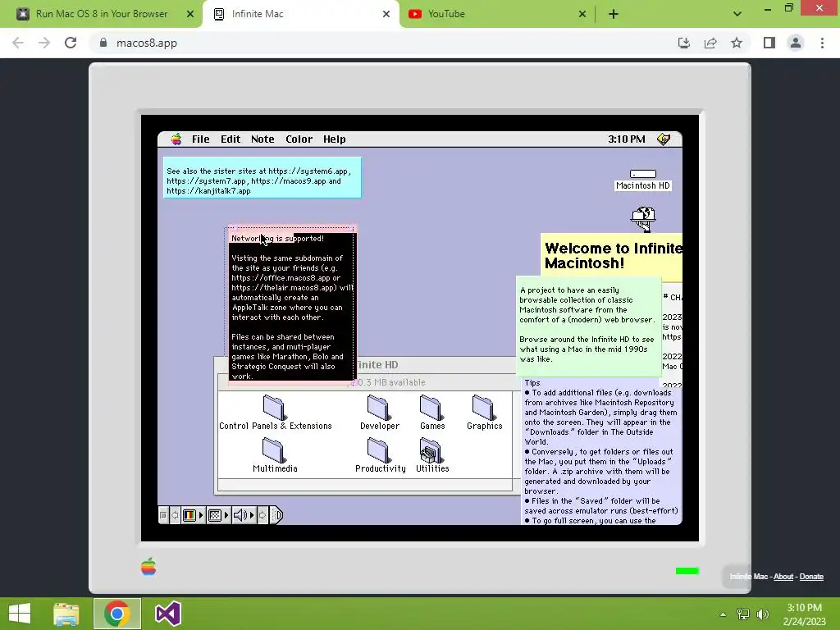
Task: Close the Run Mac OS 8 tab
Action: click(190, 14)
